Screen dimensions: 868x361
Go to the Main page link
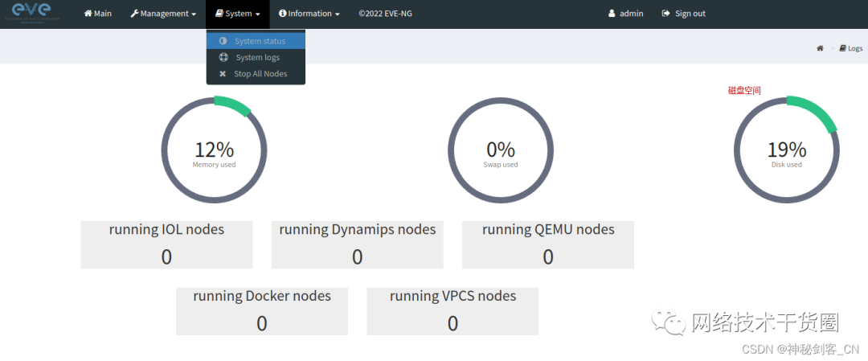point(102,14)
